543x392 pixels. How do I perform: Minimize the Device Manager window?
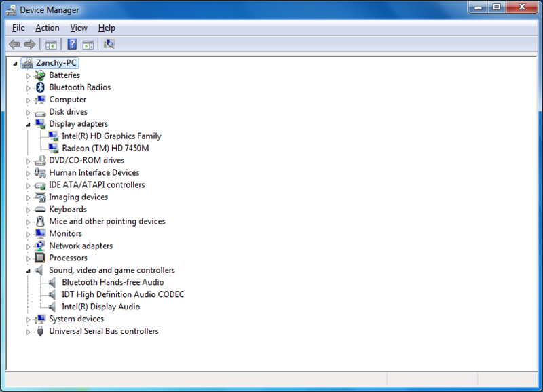pos(479,7)
